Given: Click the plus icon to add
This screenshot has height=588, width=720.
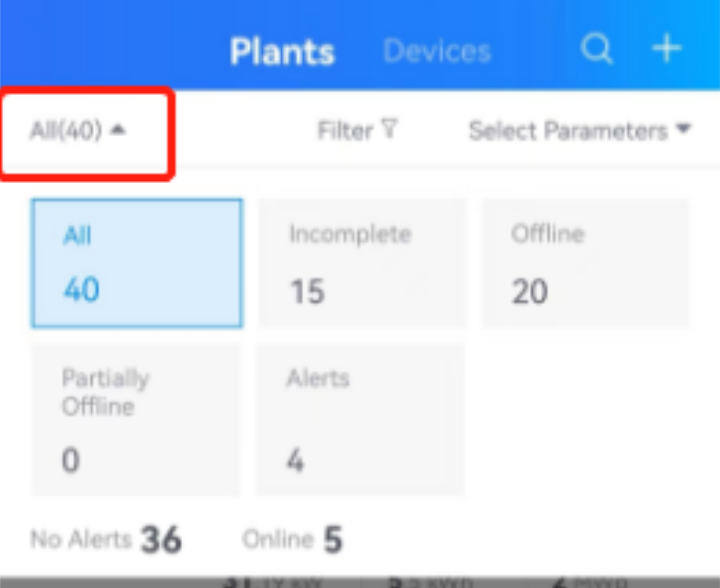Looking at the screenshot, I should (667, 48).
